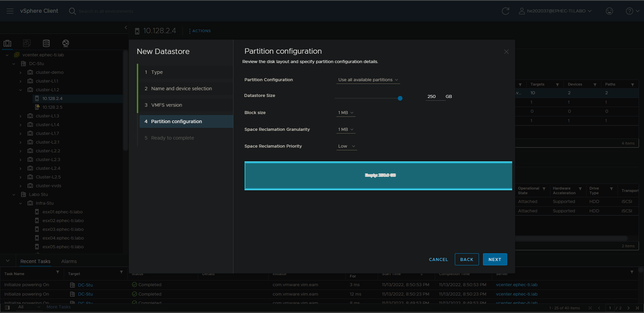The image size is (644, 313).
Task: Click the Ready to complete step
Action: tap(186, 138)
